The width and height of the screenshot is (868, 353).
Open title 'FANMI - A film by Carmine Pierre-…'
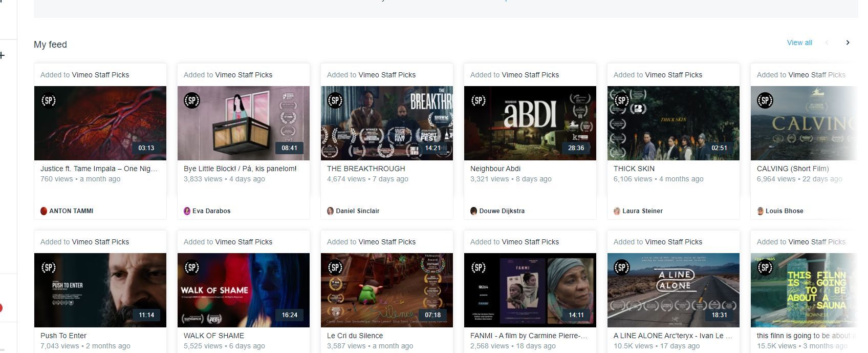[529, 336]
